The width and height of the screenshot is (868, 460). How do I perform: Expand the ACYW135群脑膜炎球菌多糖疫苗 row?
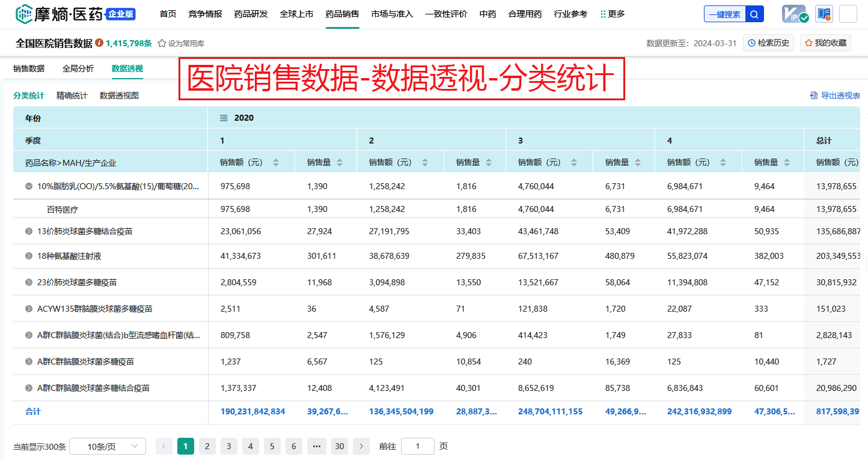click(x=29, y=309)
